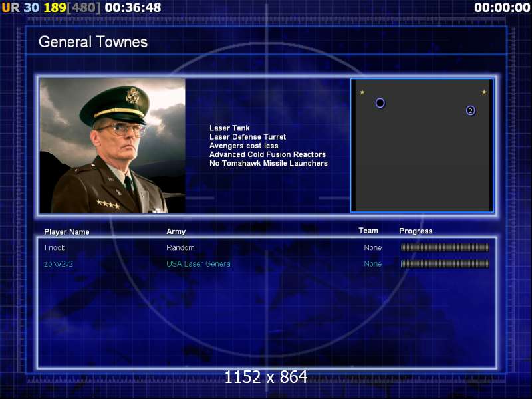Click the 'Avengers cost less' text
Viewport: 532px width, 399px height.
click(x=244, y=146)
